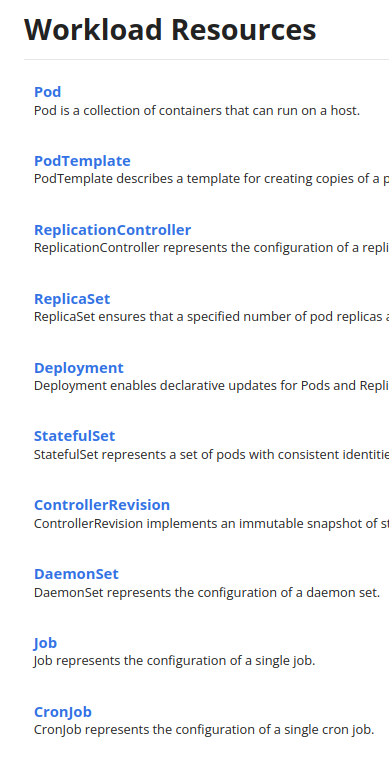Click the PodTemplate description text
The image size is (389, 759).
point(211,179)
